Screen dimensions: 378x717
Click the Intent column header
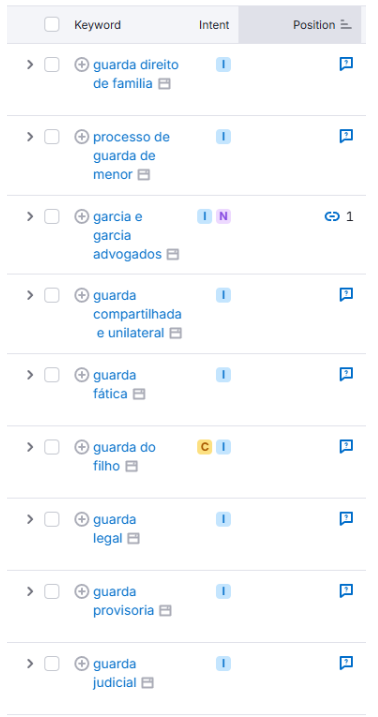(x=214, y=25)
